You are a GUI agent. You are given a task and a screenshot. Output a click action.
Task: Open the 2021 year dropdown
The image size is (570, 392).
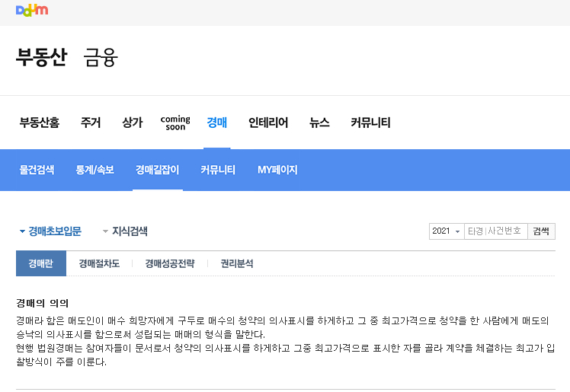(447, 231)
